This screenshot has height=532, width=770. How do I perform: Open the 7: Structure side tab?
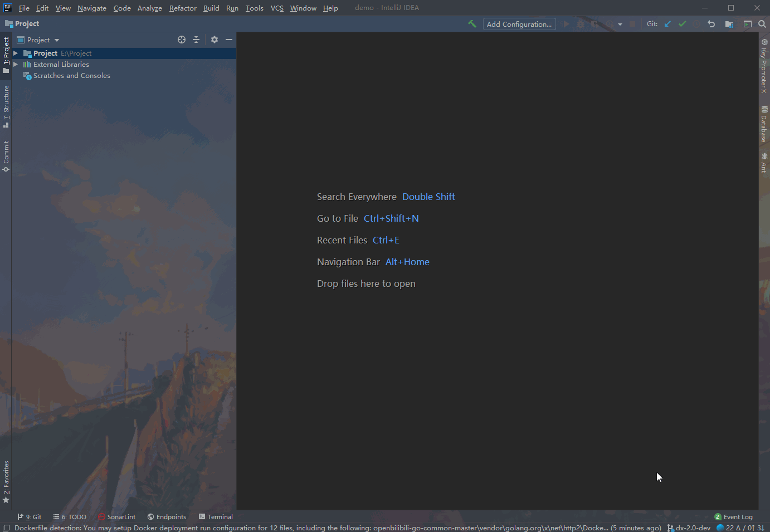tap(6, 106)
